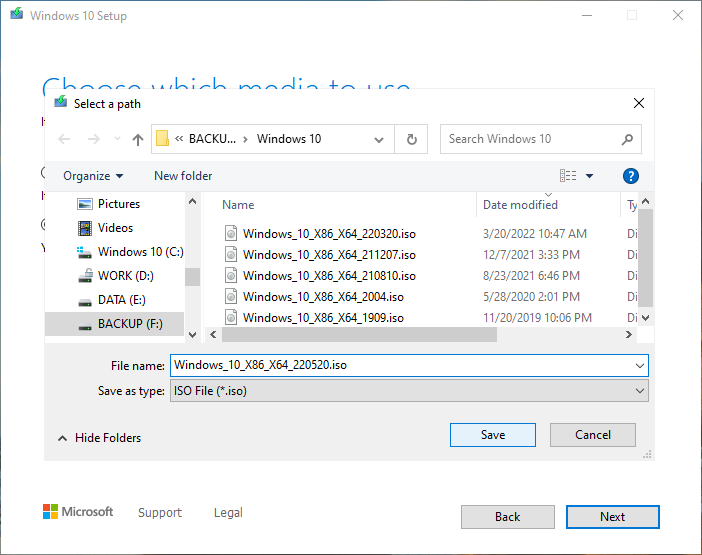Click disc icon of Windows_10_X86_X64_1909.iso
Viewport: 702px width, 555px height.
tap(231, 316)
